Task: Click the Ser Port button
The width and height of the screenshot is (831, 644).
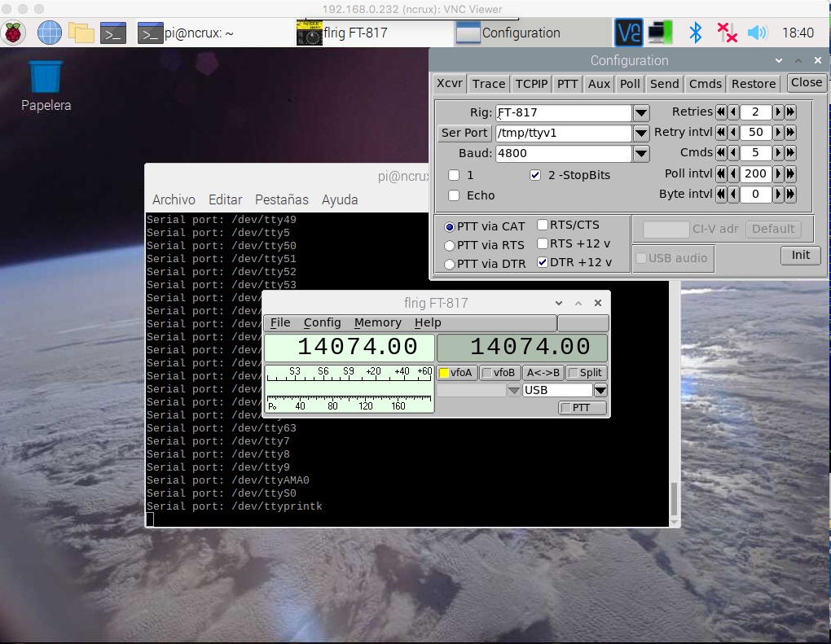Action: click(x=464, y=133)
